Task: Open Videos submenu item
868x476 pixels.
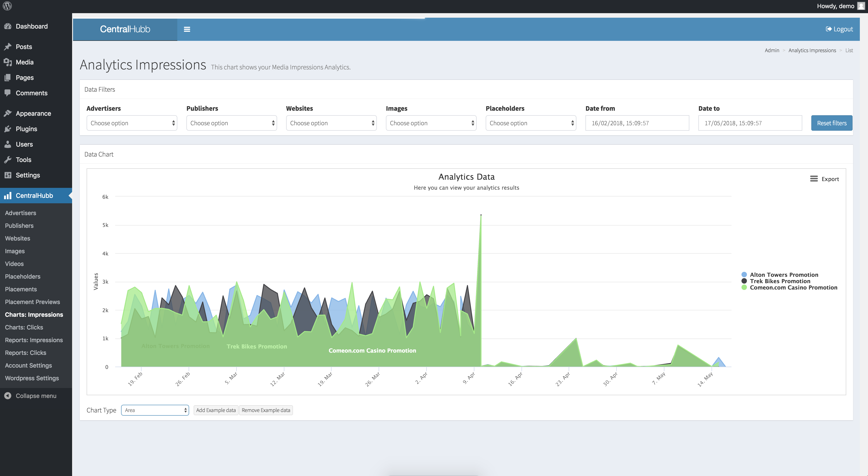Action: pos(14,264)
